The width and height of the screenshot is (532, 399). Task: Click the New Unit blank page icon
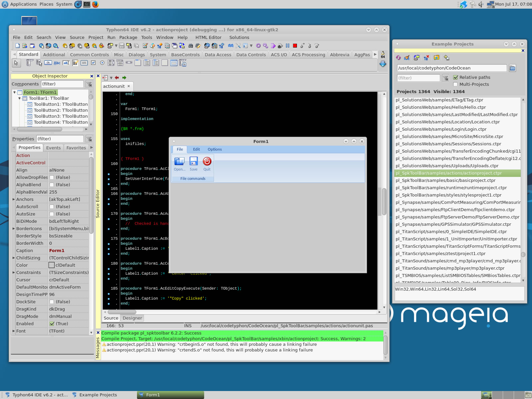(x=18, y=46)
